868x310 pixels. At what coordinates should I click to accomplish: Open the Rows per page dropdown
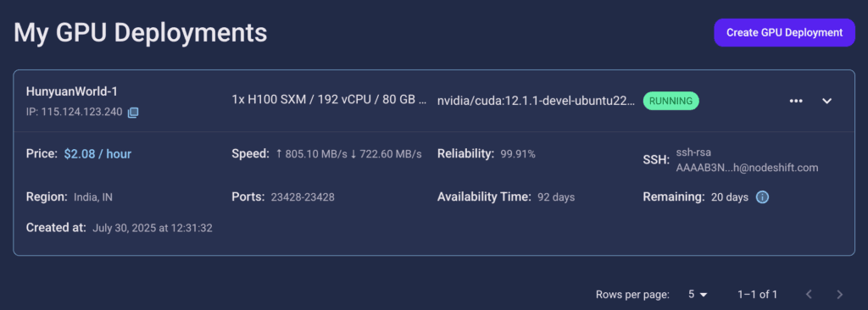[x=698, y=294]
